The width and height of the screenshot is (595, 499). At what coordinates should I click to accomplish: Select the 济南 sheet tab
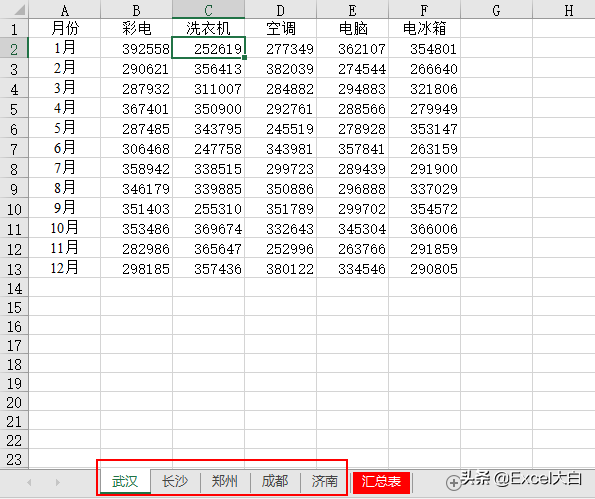[x=324, y=481]
